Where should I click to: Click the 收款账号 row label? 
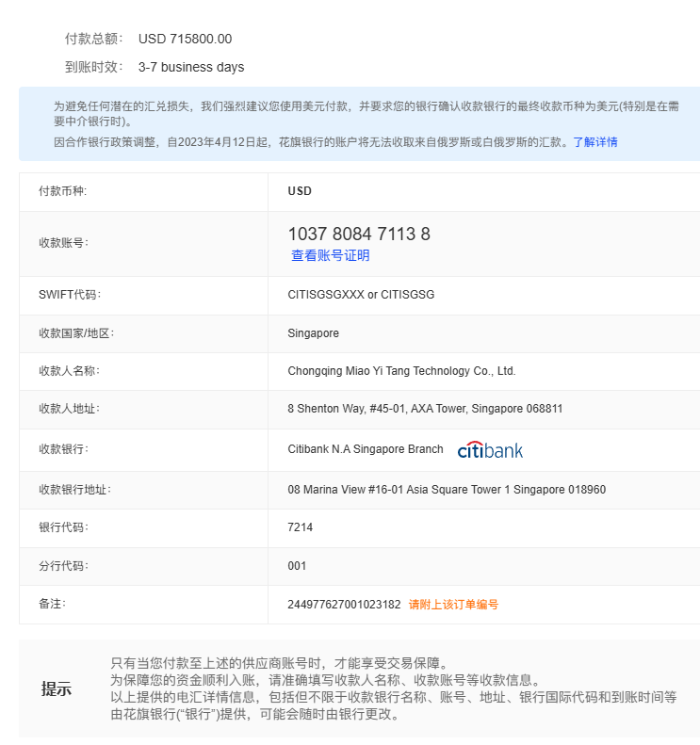63,243
